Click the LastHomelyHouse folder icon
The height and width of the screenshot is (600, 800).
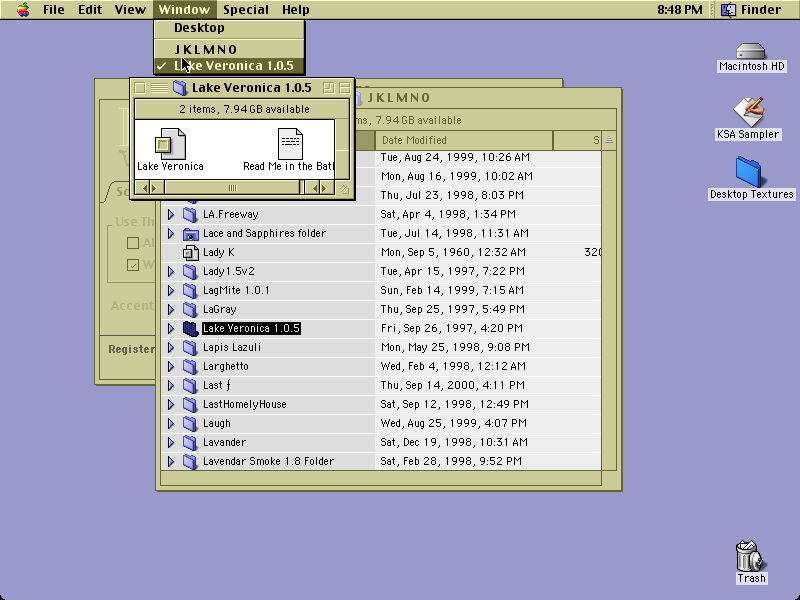click(x=190, y=405)
